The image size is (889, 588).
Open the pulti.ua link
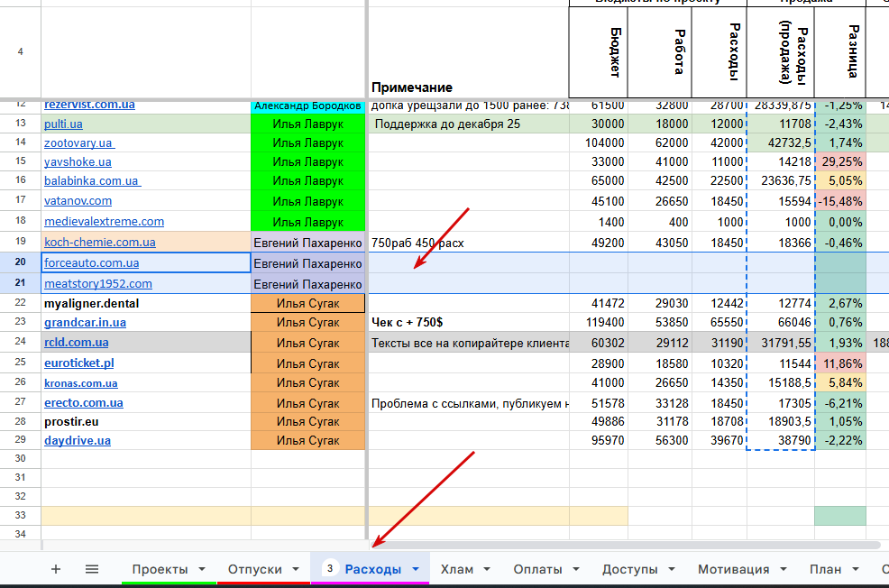click(x=63, y=124)
